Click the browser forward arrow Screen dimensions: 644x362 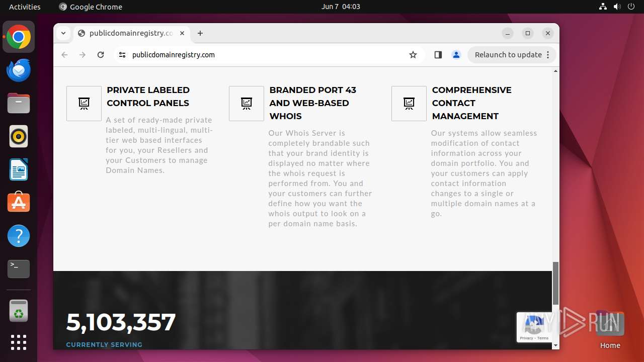83,55
